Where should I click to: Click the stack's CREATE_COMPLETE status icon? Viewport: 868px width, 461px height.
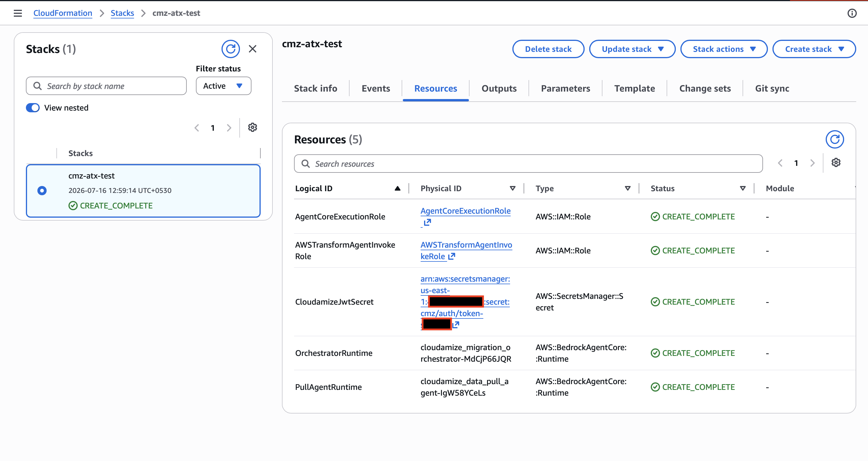coord(73,206)
